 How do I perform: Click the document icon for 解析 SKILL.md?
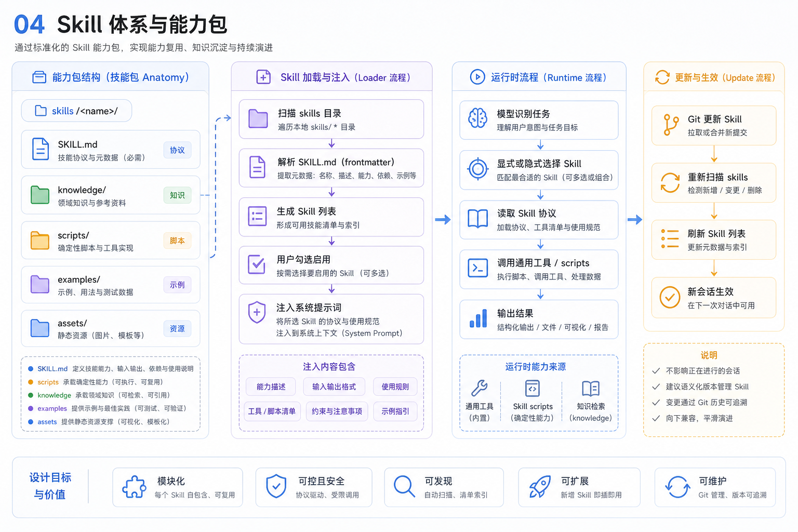tap(258, 167)
